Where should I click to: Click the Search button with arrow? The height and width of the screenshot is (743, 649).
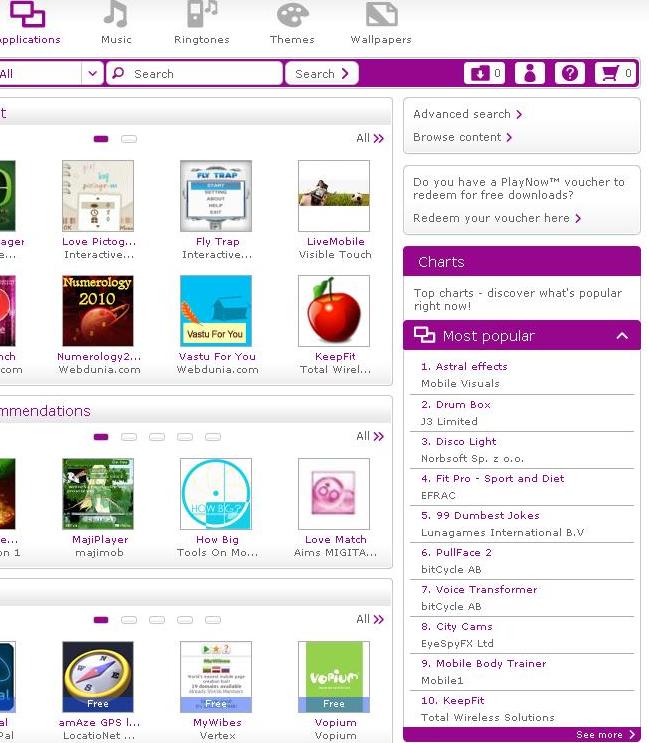pos(322,73)
